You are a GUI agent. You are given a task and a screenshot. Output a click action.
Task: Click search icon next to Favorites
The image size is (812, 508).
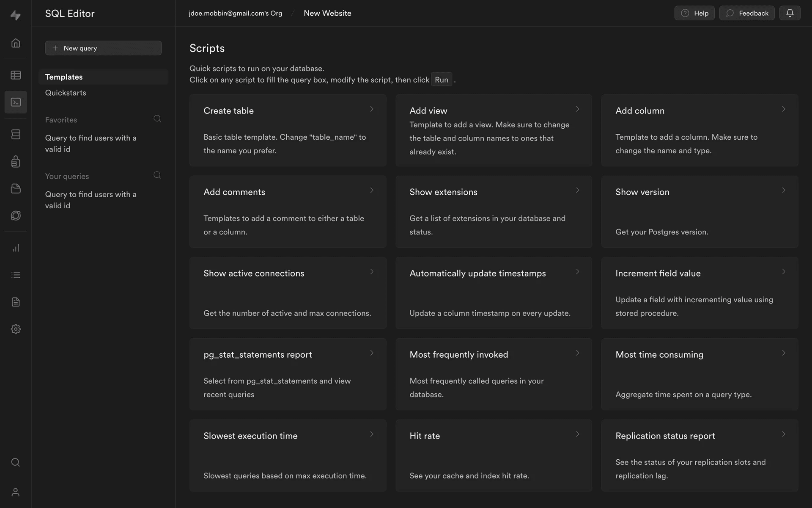[x=157, y=119]
